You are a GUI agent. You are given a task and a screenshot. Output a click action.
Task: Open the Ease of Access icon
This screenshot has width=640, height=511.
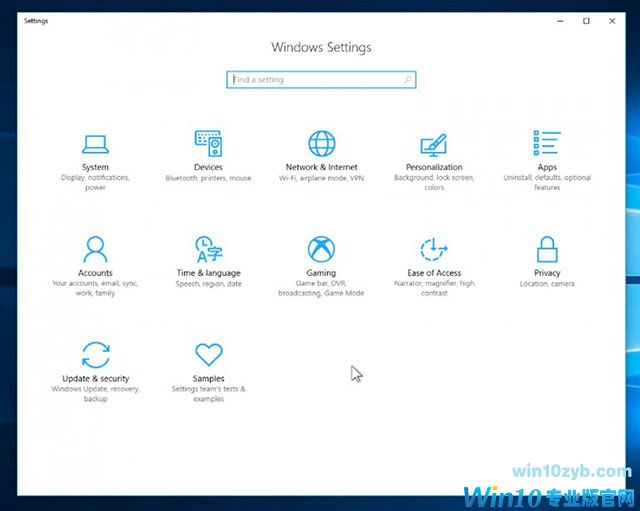pos(434,249)
